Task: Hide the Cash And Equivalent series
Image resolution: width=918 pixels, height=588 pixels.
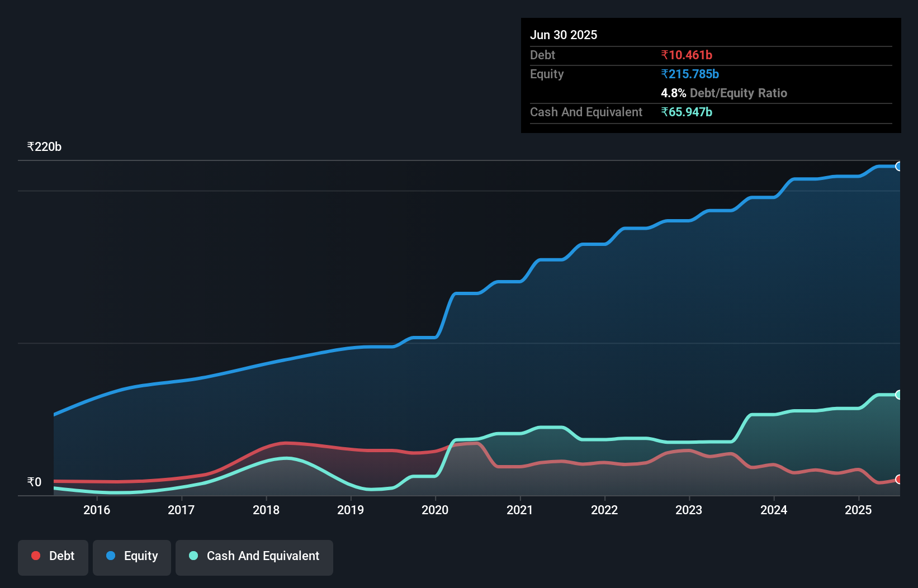Action: click(254, 557)
